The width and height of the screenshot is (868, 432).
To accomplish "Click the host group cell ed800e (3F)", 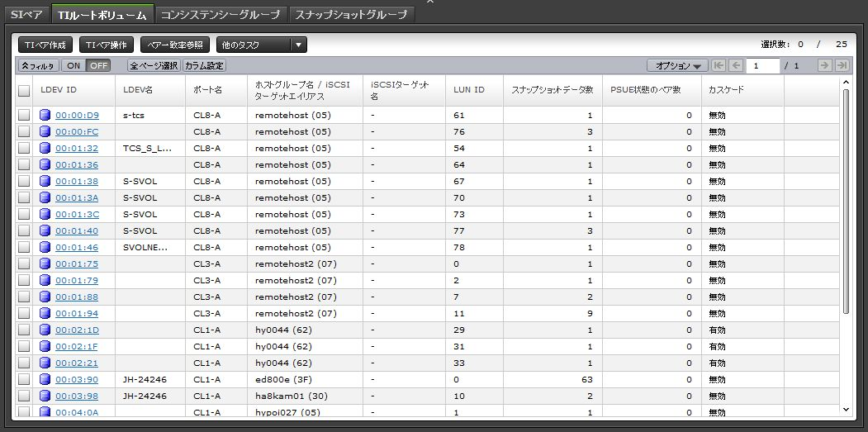I will point(282,379).
